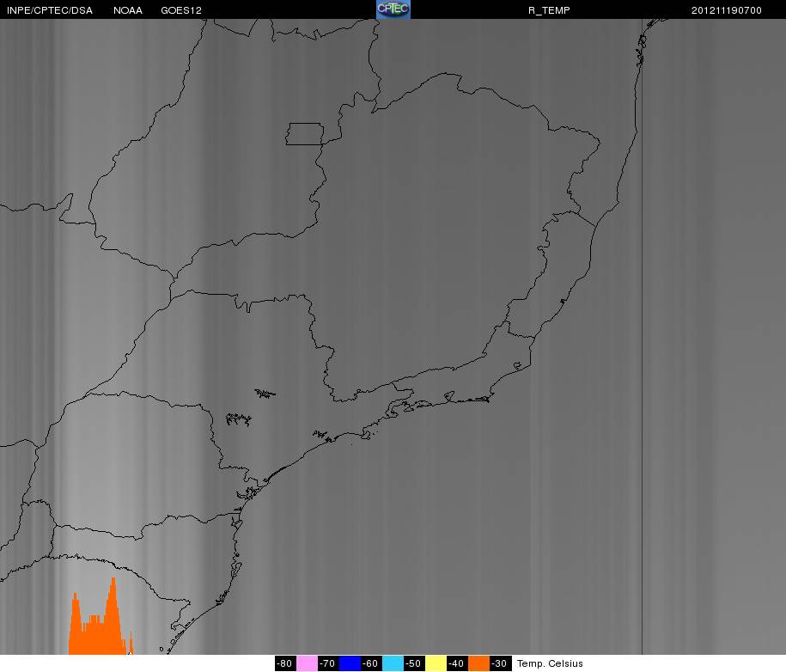Click the NOAA label in header
This screenshot has width=786, height=672.
click(x=128, y=10)
